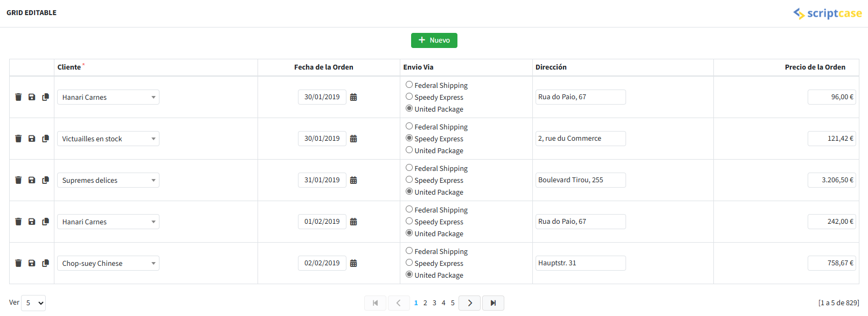
Task: Open the calendar for the 02/02/2019 order
Action: point(353,263)
